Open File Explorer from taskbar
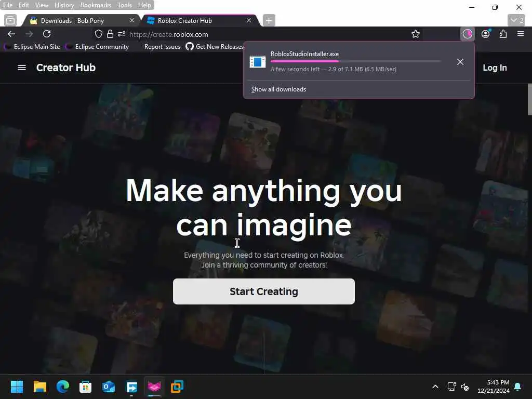This screenshot has height=399, width=532. pyautogui.click(x=39, y=387)
